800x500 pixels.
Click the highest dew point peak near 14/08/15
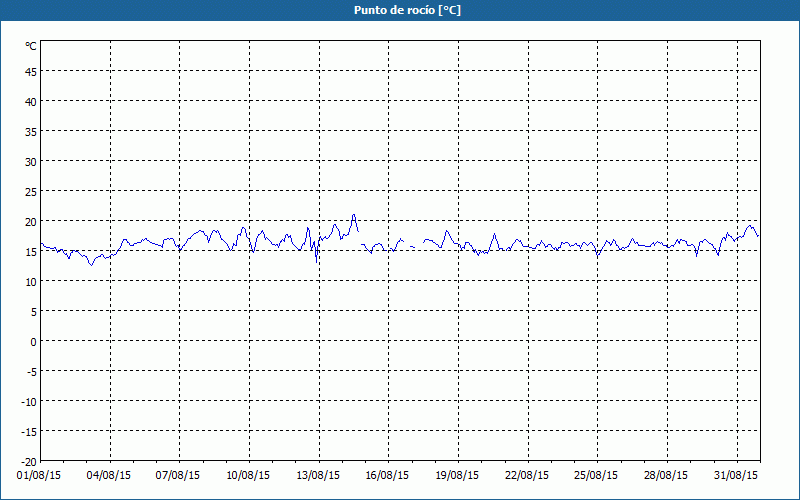coord(354,215)
